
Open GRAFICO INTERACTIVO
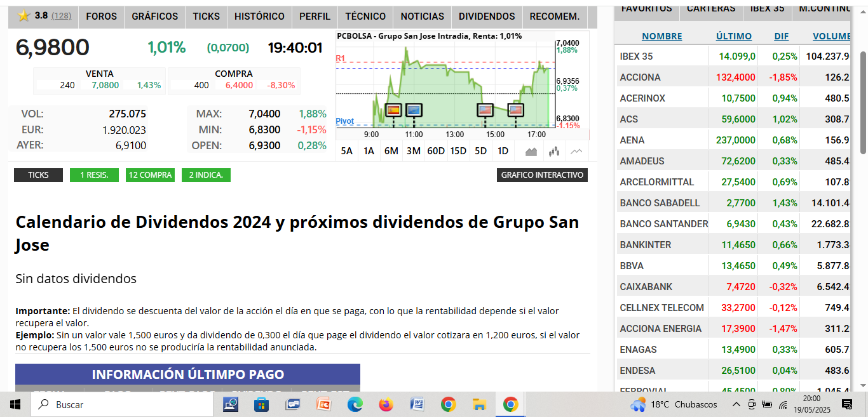click(x=542, y=175)
